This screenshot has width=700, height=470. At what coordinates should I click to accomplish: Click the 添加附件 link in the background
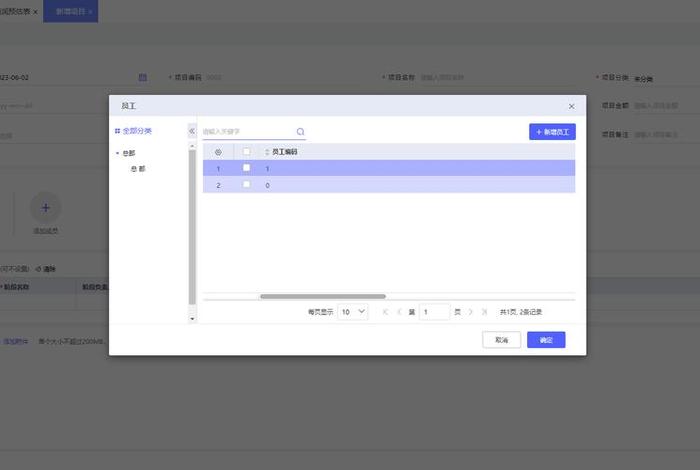click(16, 341)
